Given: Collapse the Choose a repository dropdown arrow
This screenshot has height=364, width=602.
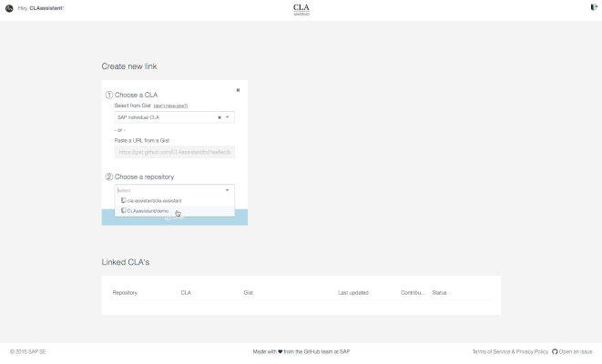Looking at the screenshot, I should [227, 189].
